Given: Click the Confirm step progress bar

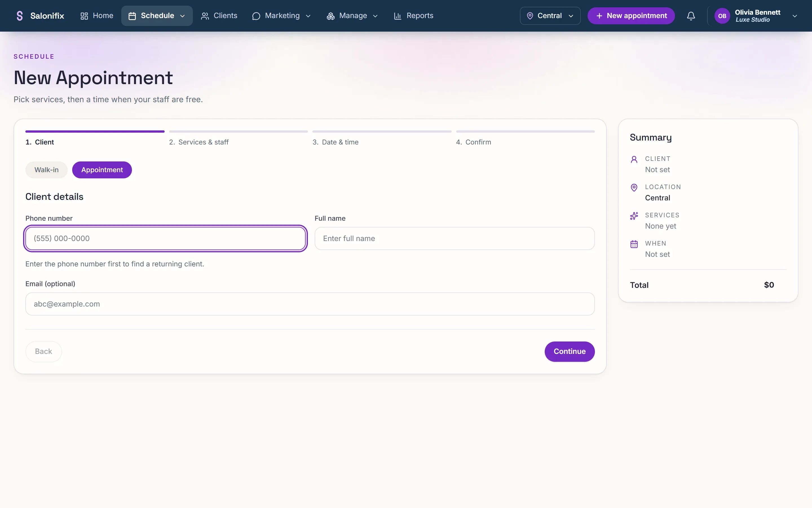Looking at the screenshot, I should pos(525,131).
